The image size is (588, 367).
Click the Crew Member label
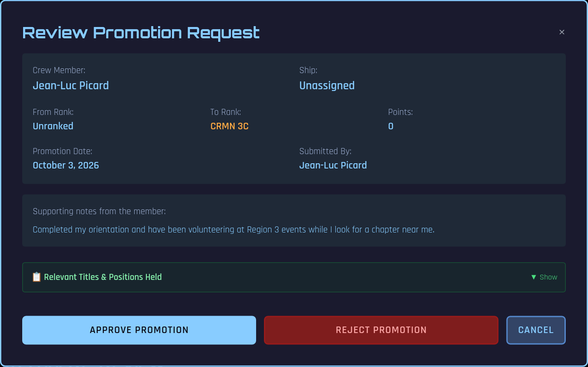[59, 70]
